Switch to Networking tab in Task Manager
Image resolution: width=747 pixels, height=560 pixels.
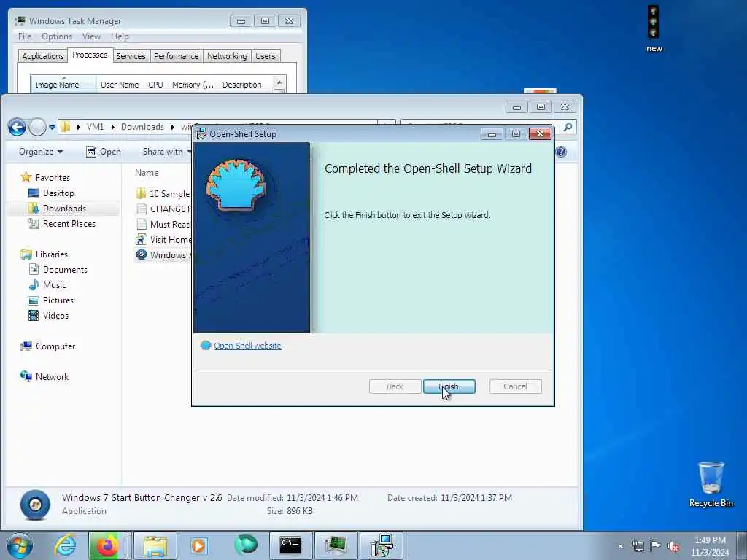(x=227, y=56)
